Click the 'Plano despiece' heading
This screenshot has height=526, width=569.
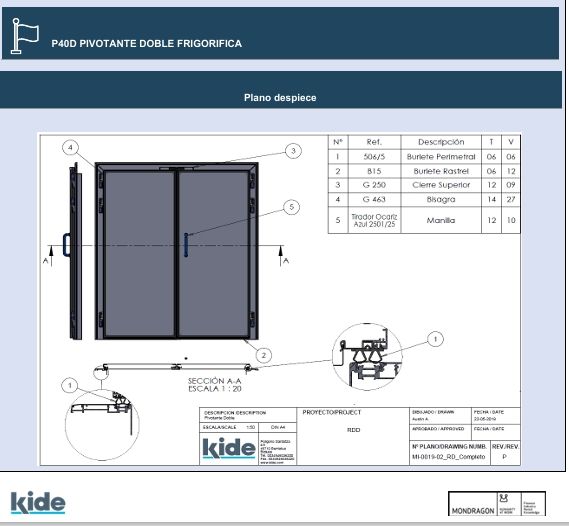point(280,98)
